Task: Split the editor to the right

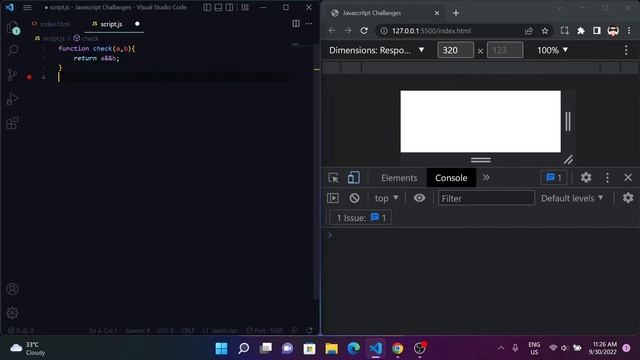Action: 296,24
